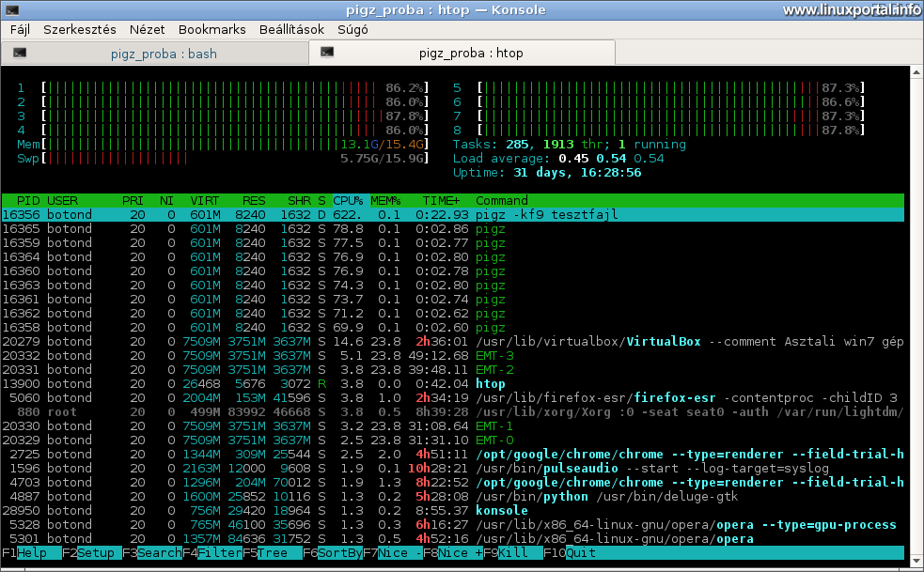Click the terminal icon on the bash tab
The height and width of the screenshot is (572, 924).
point(20,53)
